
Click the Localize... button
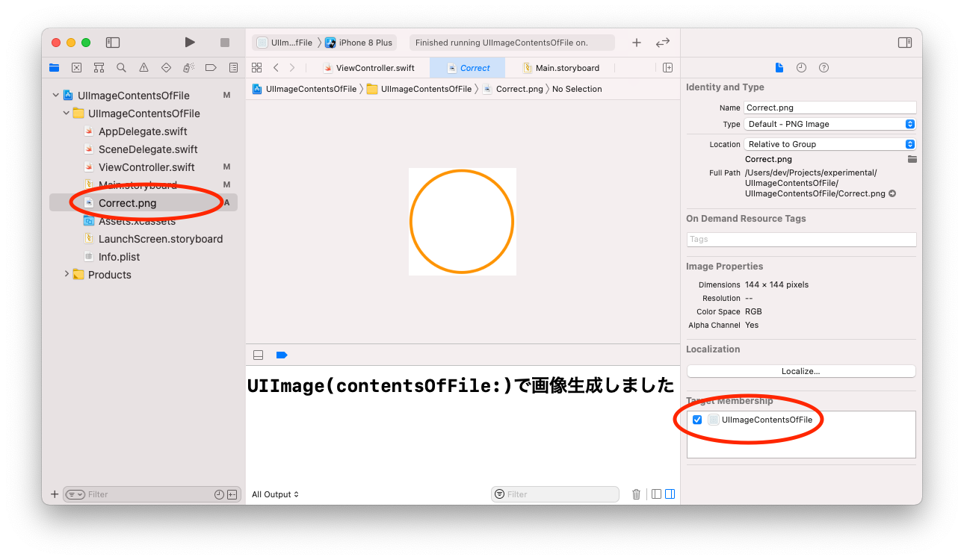tap(801, 371)
